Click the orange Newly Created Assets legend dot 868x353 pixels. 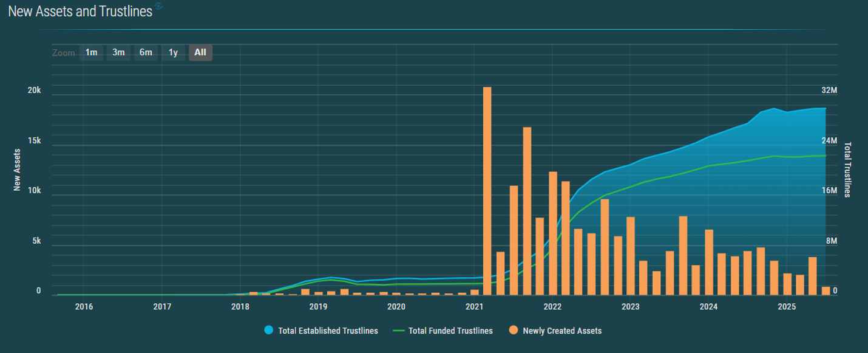click(514, 331)
